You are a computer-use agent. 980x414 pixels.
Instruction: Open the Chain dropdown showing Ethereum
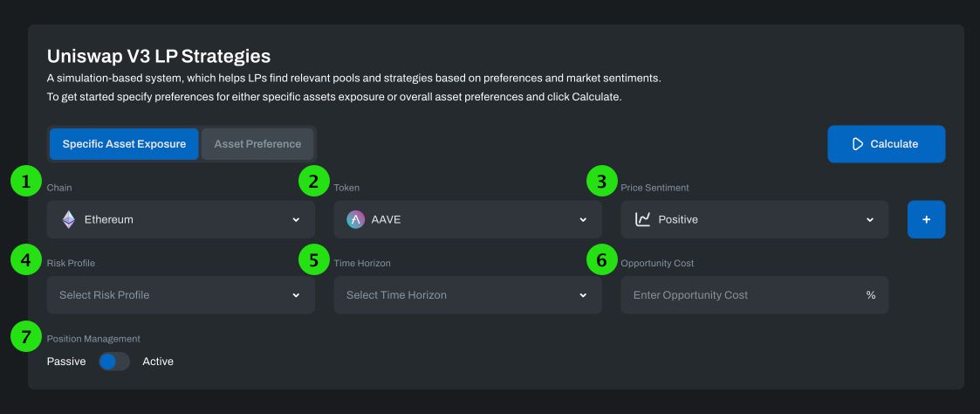coord(181,219)
